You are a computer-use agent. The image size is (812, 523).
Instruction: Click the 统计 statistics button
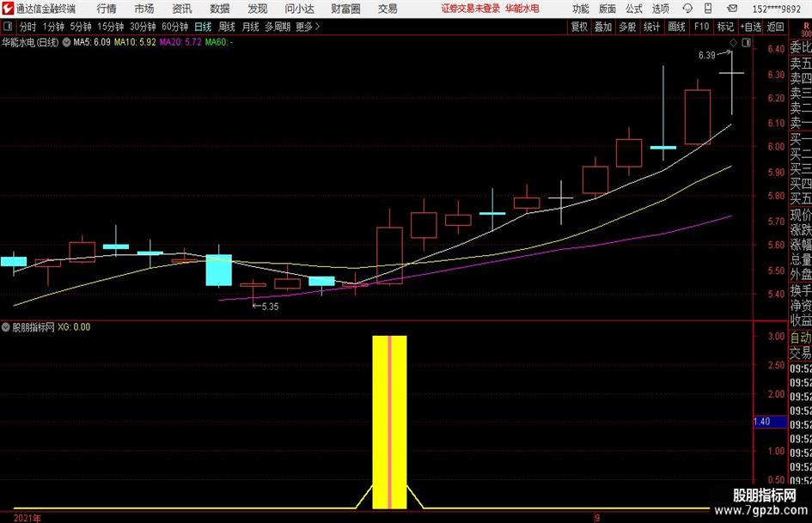point(651,27)
